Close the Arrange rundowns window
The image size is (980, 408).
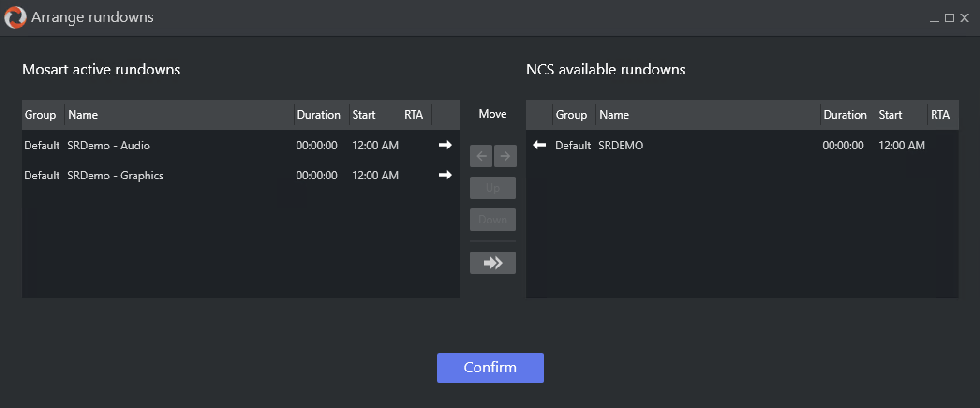965,18
